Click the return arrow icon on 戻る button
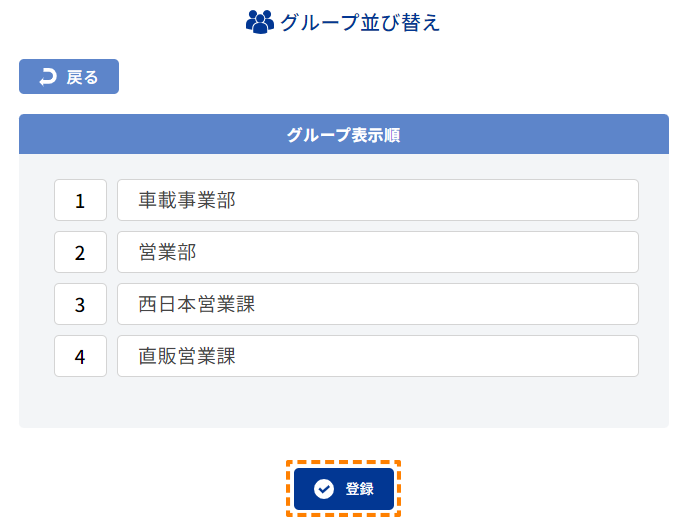Viewport: 686px width, 525px height. pos(48,77)
